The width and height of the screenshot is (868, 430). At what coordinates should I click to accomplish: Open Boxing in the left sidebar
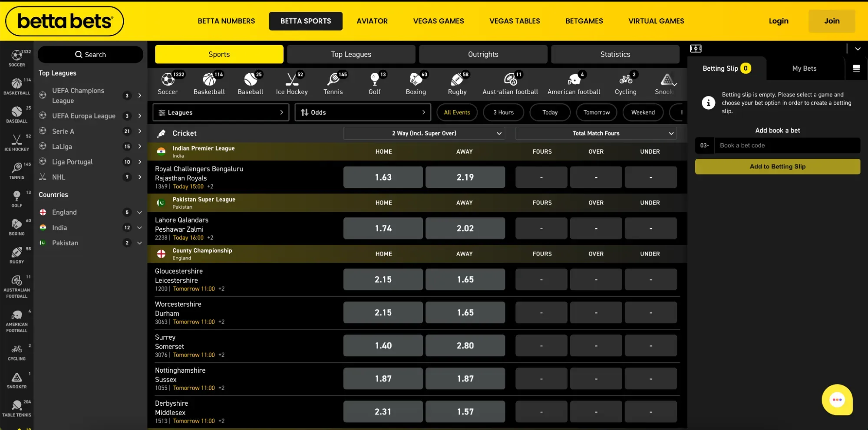(17, 227)
